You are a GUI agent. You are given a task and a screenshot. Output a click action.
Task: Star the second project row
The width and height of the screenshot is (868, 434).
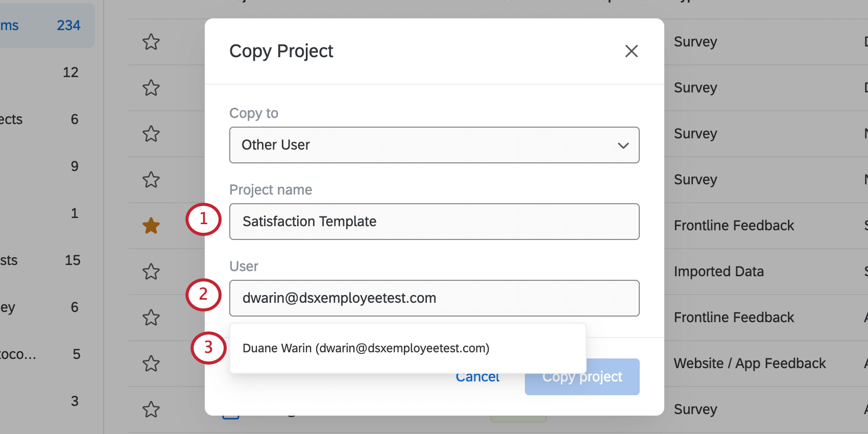151,88
